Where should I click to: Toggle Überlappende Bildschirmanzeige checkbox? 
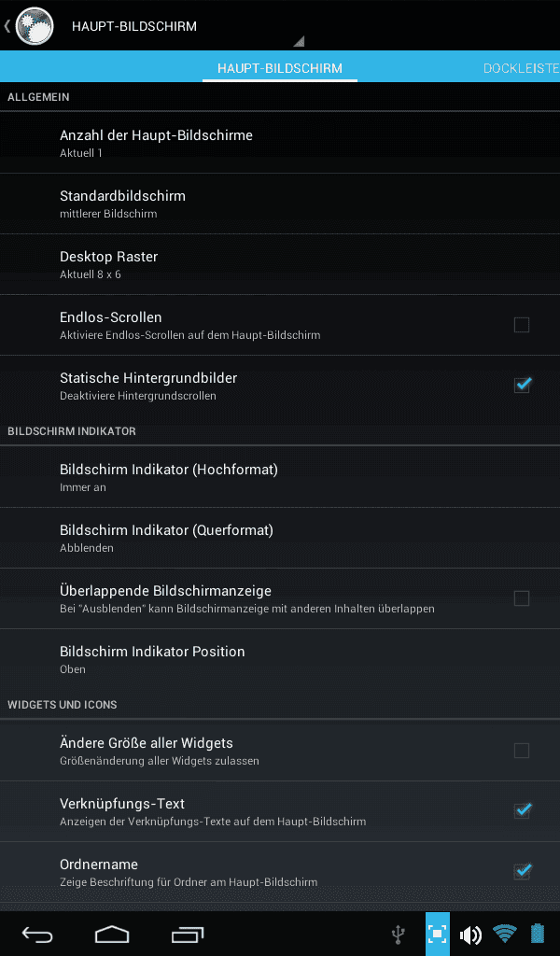coord(522,598)
